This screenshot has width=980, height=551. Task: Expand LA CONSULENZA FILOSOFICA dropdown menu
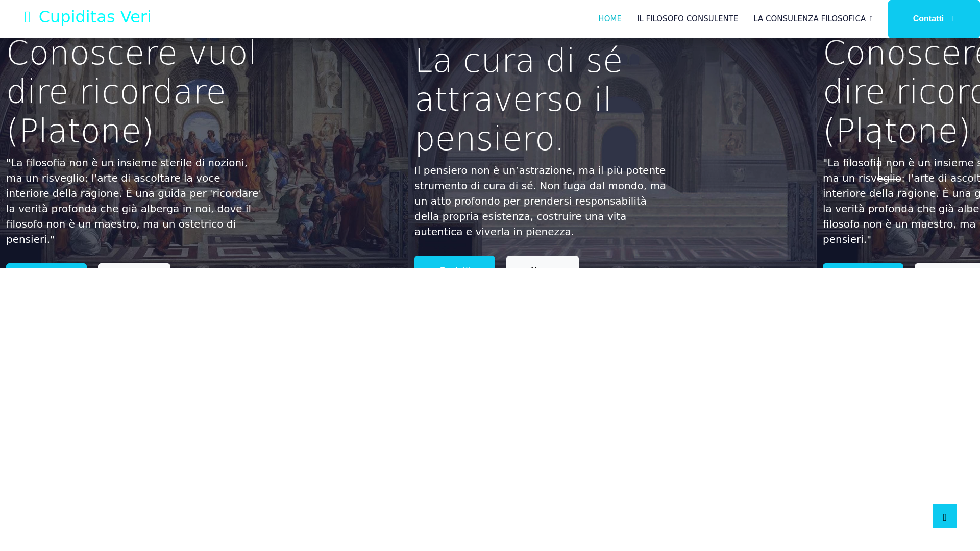coord(813,19)
